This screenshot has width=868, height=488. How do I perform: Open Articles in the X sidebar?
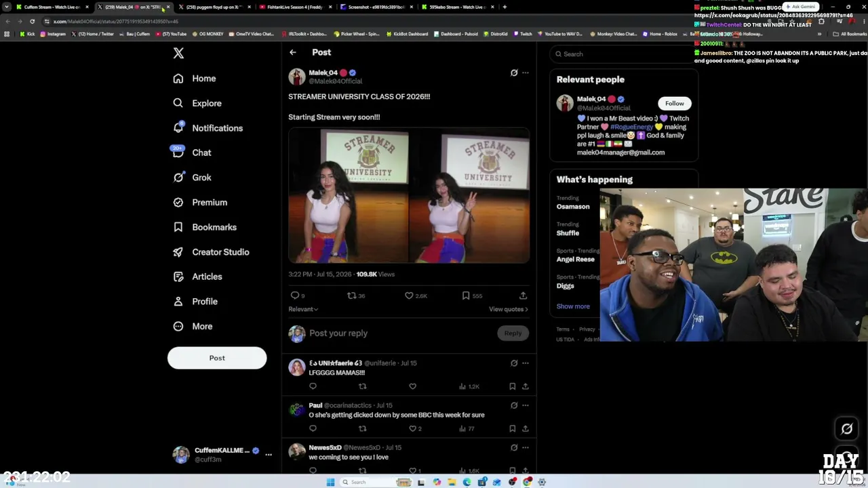point(197,277)
